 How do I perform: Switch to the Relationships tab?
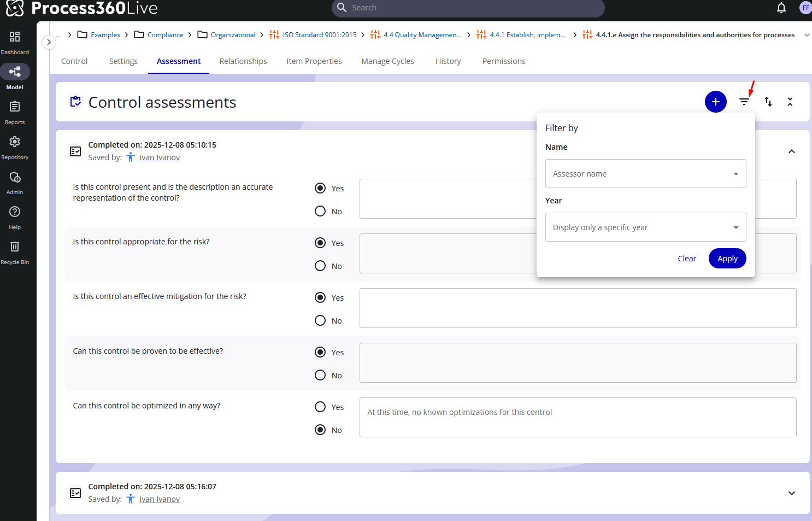(x=243, y=61)
